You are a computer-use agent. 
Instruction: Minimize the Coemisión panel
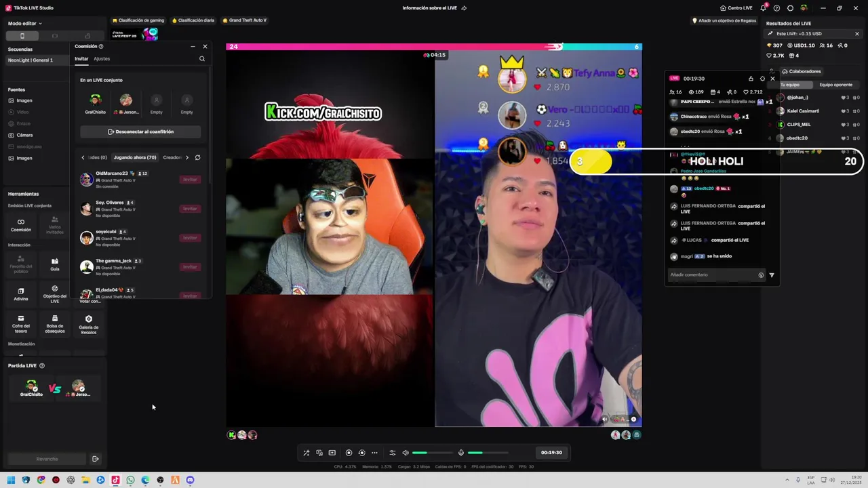click(x=193, y=47)
